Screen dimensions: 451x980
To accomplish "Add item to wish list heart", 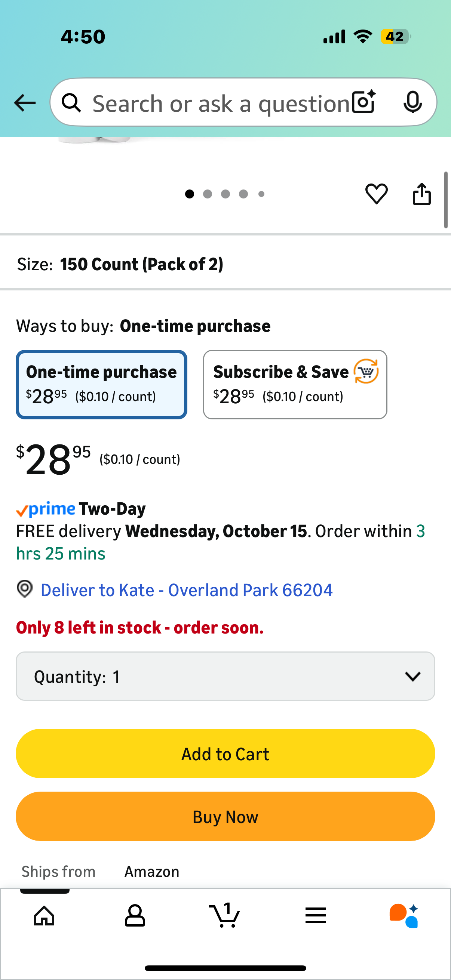I will [x=377, y=194].
